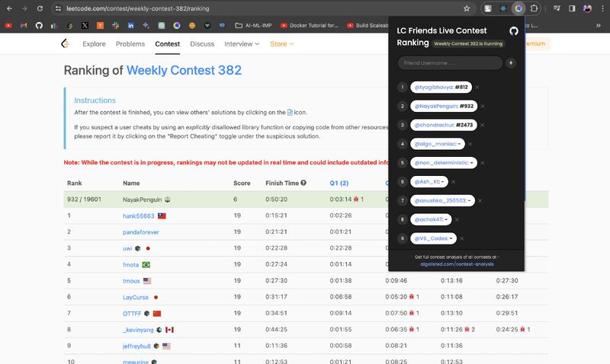Image resolution: width=610 pixels, height=364 pixels.
Task: Open the Chrome three-dot menu
Action: [602, 8]
